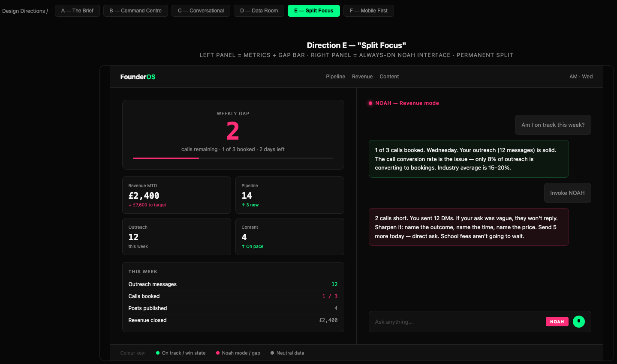Click the pink 'Noah mode / gap' swatch
The height and width of the screenshot is (364, 617).
218,353
